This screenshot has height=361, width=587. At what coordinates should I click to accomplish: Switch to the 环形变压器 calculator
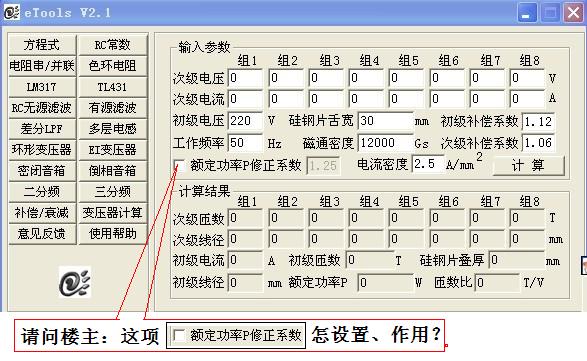[42, 150]
